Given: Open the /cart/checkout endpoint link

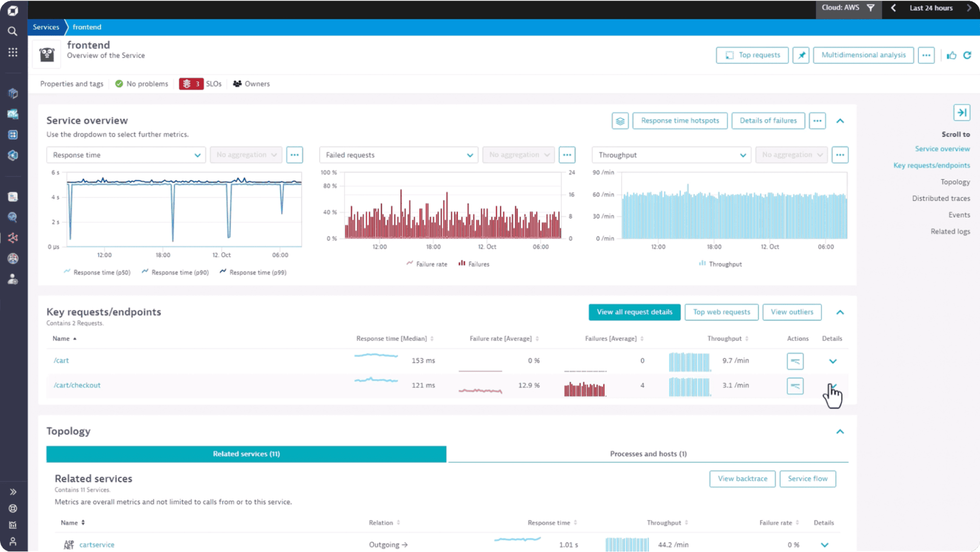Looking at the screenshot, I should [x=77, y=385].
